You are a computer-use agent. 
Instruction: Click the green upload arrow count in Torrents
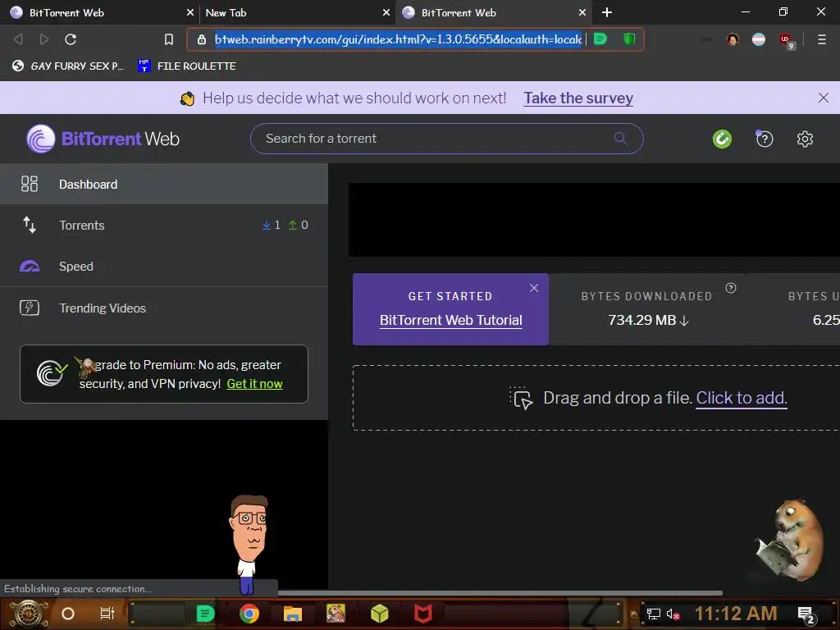(298, 225)
